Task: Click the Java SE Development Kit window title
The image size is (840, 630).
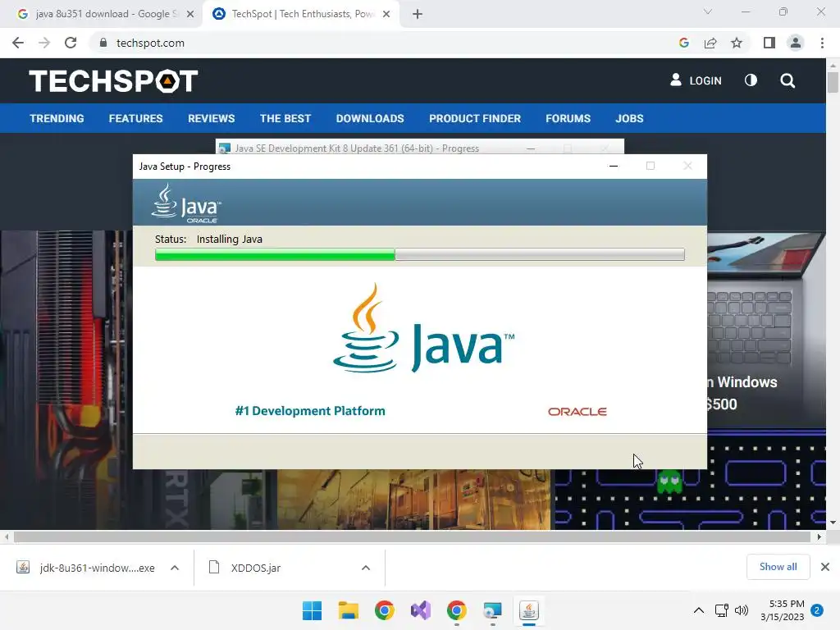Action: [357, 148]
